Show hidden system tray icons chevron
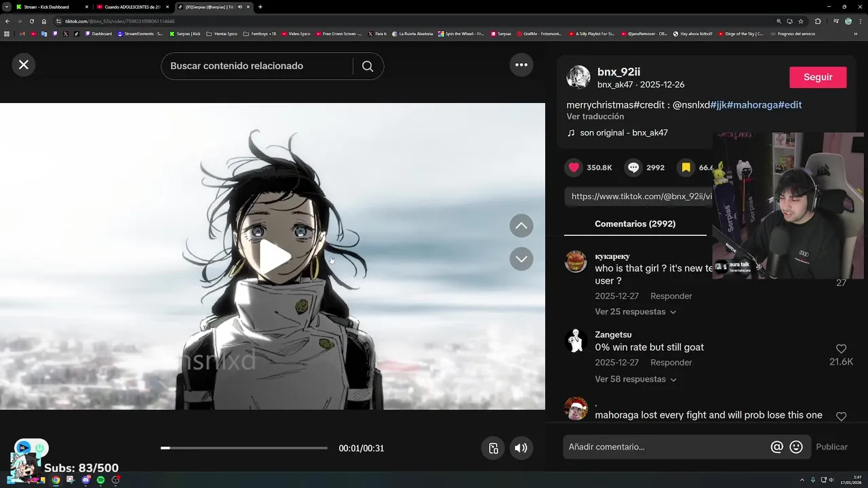This screenshot has width=868, height=488. (802, 480)
